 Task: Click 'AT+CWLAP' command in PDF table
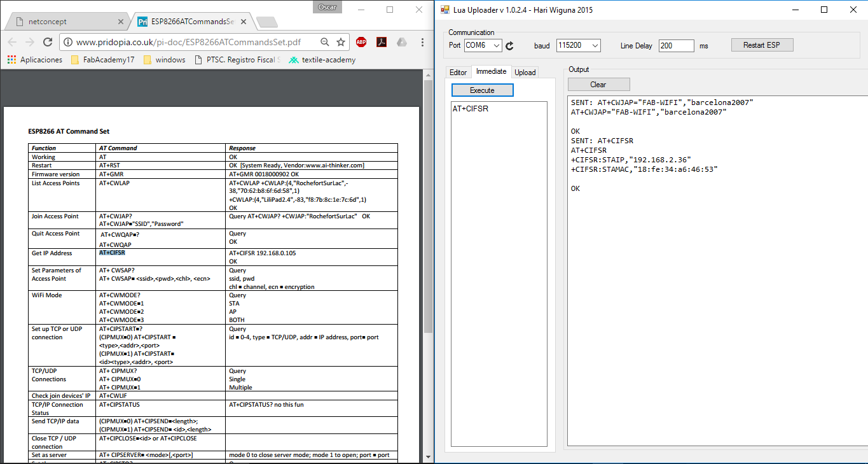[114, 183]
